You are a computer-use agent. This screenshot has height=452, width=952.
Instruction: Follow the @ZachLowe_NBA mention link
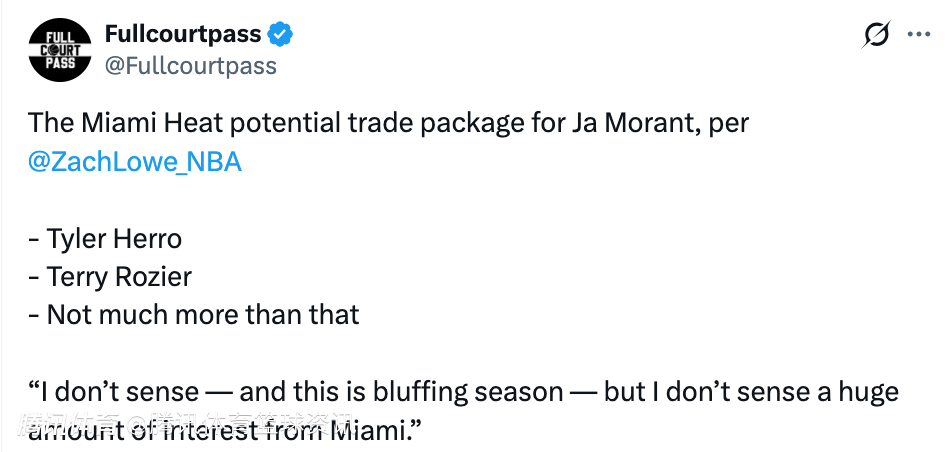(135, 162)
